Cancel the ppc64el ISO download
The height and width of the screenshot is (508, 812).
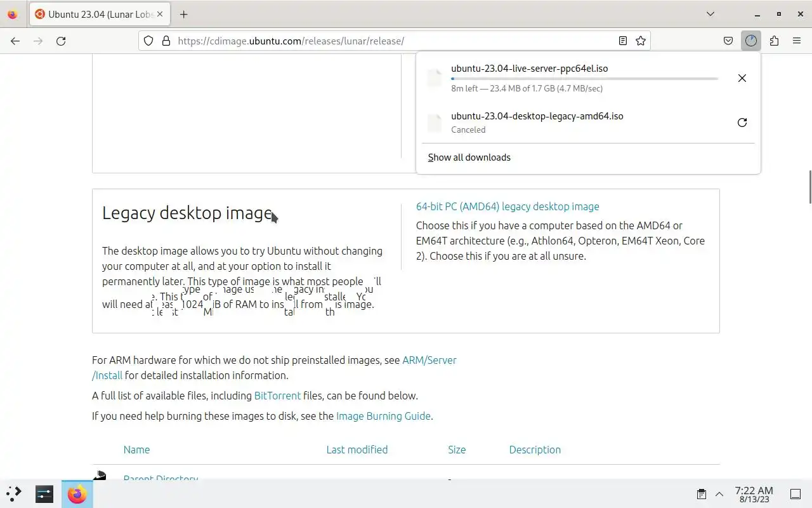pos(742,78)
